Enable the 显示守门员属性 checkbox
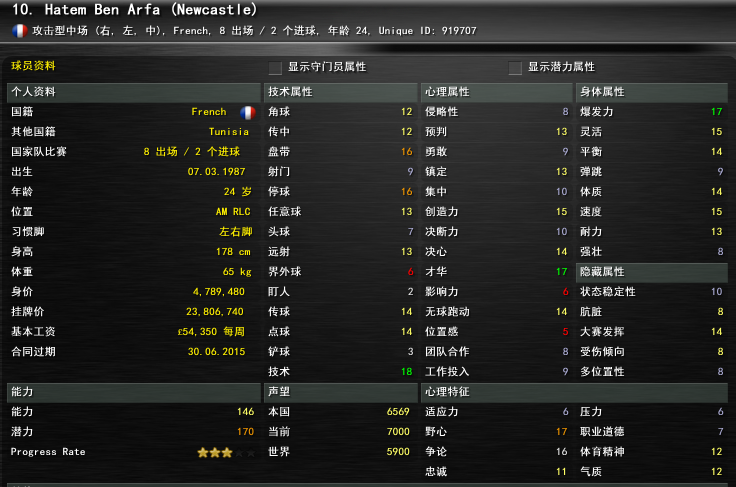 275,68
